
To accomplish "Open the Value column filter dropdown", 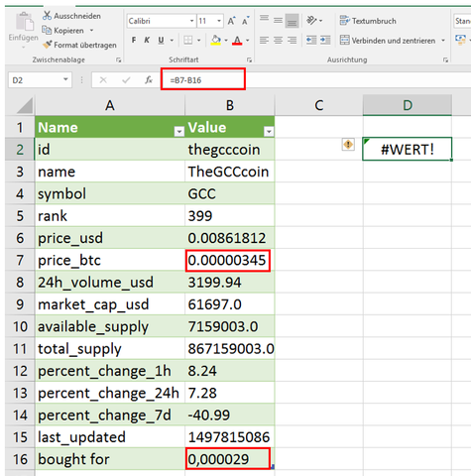I will (x=269, y=132).
